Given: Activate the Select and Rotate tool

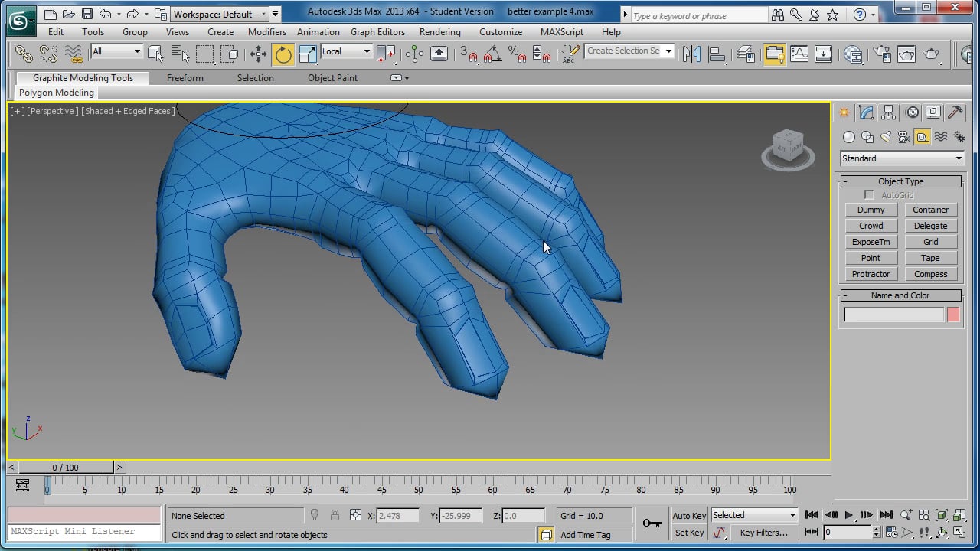Looking at the screenshot, I should [x=283, y=54].
